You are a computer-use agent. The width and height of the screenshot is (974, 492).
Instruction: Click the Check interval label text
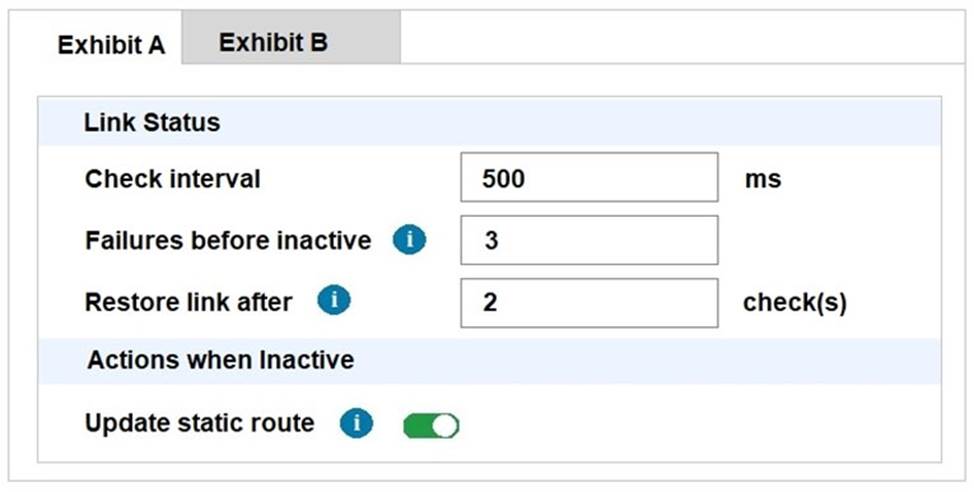click(x=172, y=179)
